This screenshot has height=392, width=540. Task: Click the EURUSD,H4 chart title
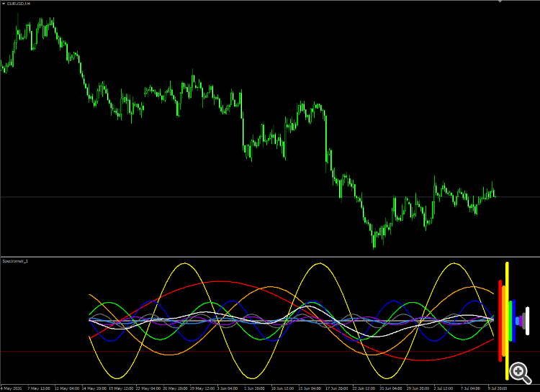click(19, 4)
